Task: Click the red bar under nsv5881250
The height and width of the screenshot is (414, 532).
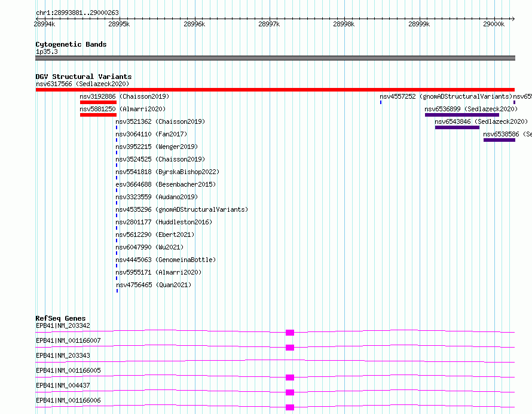Action: (99, 115)
